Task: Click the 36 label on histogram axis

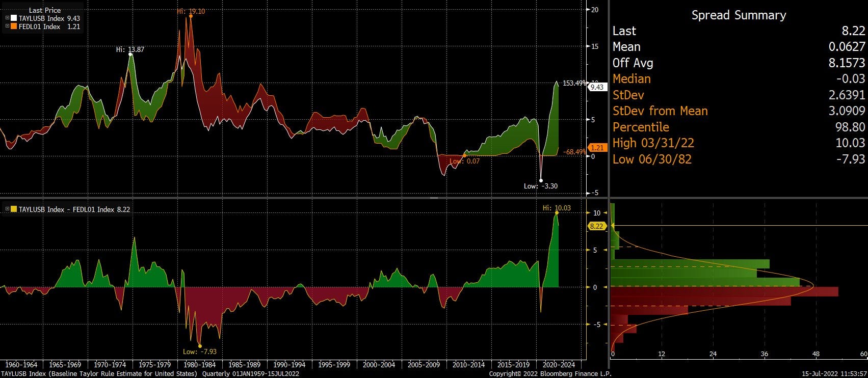Action: point(765,354)
